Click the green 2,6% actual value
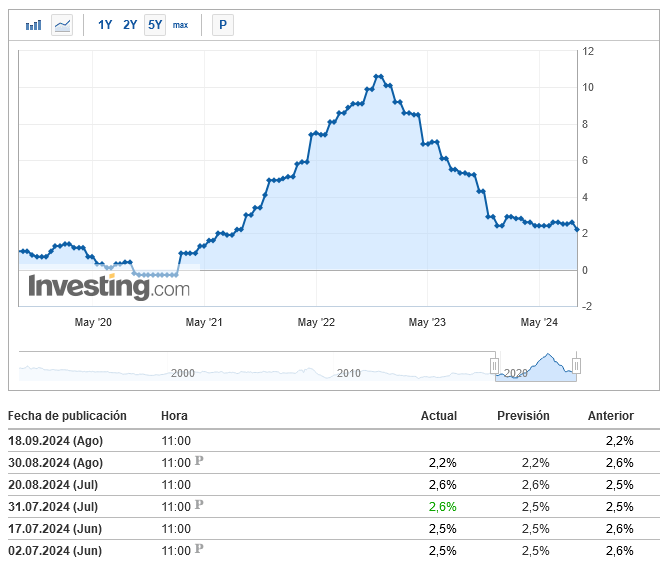 [x=443, y=507]
